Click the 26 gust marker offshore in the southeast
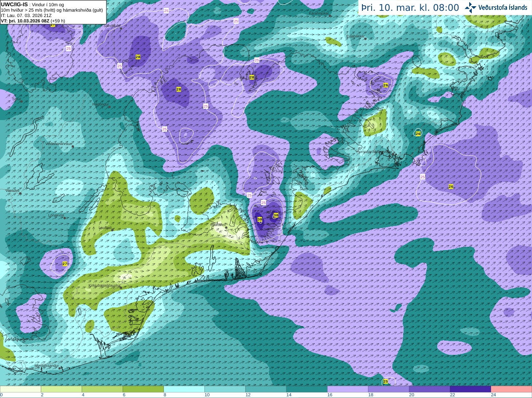The image size is (532, 398). tap(451, 187)
